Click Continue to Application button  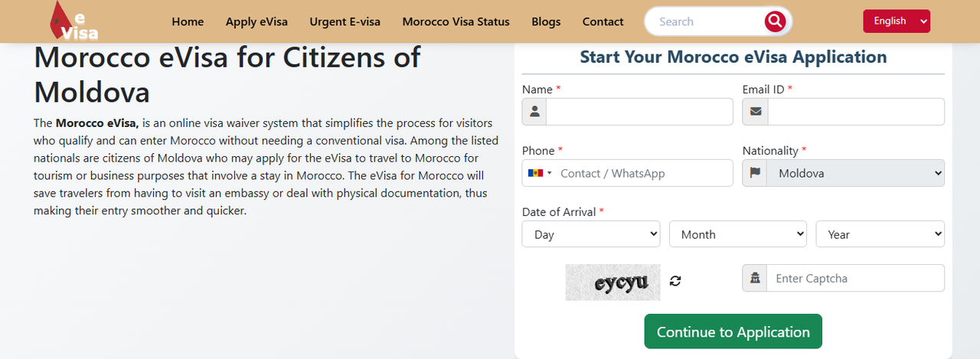[733, 331]
